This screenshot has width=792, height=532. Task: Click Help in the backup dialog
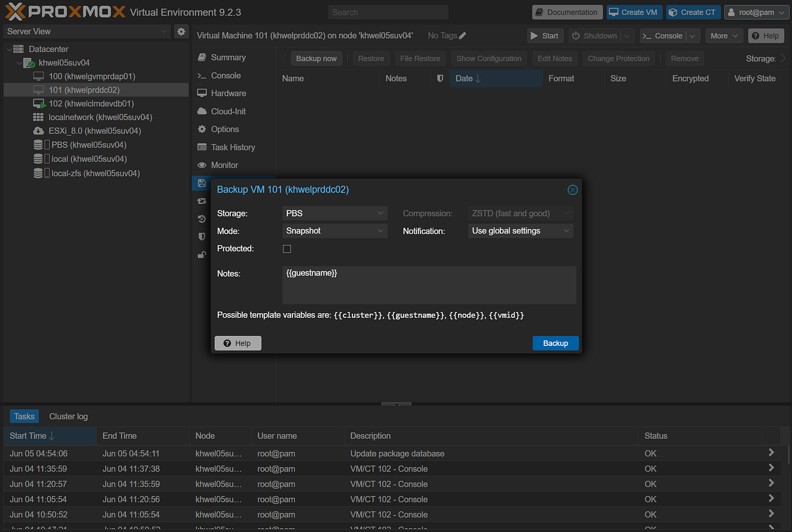(238, 343)
